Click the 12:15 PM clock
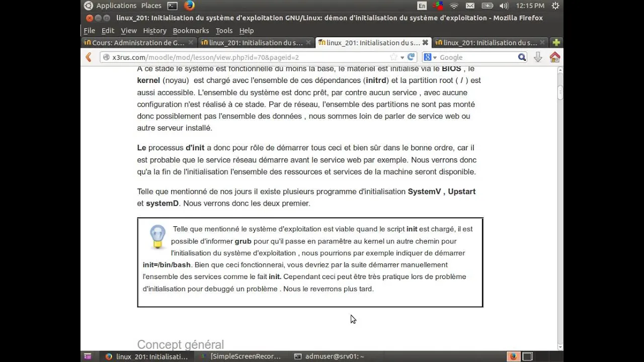The height and width of the screenshot is (362, 644). (x=530, y=6)
